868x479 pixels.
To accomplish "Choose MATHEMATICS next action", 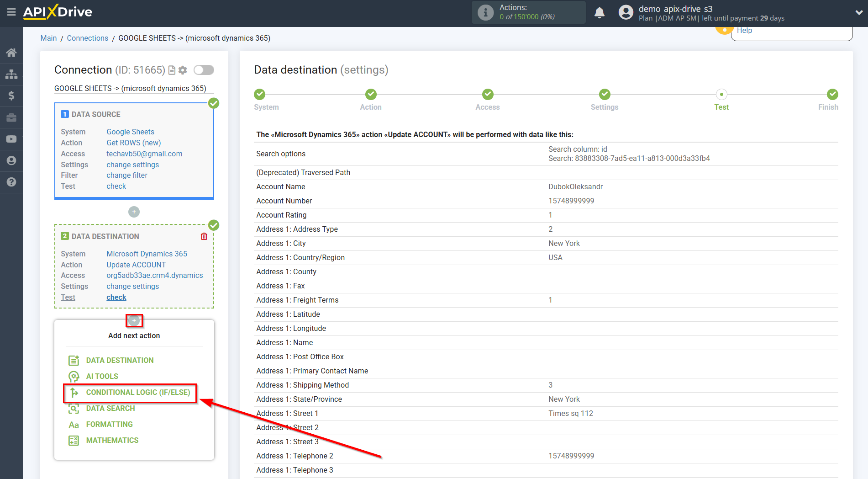I will pos(112,440).
